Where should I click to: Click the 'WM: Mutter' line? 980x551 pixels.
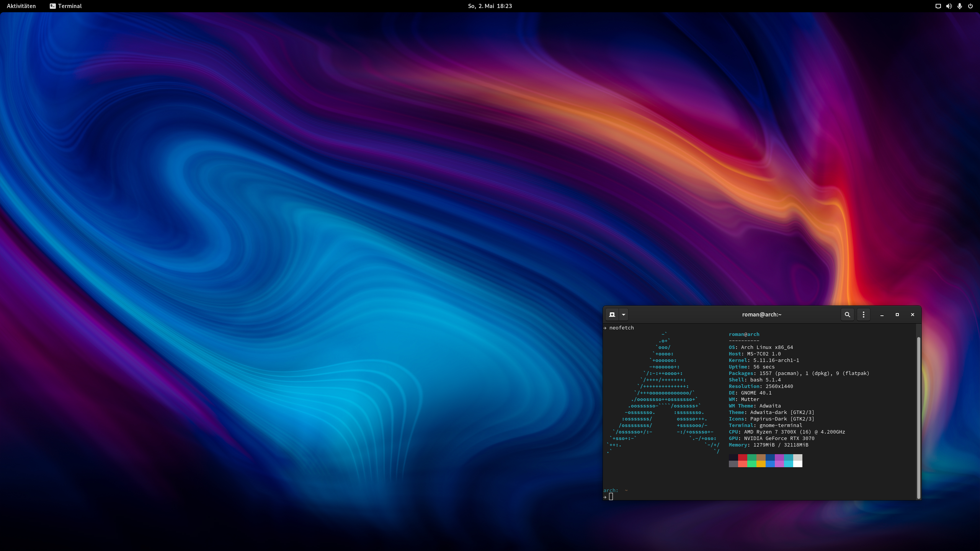pyautogui.click(x=744, y=399)
